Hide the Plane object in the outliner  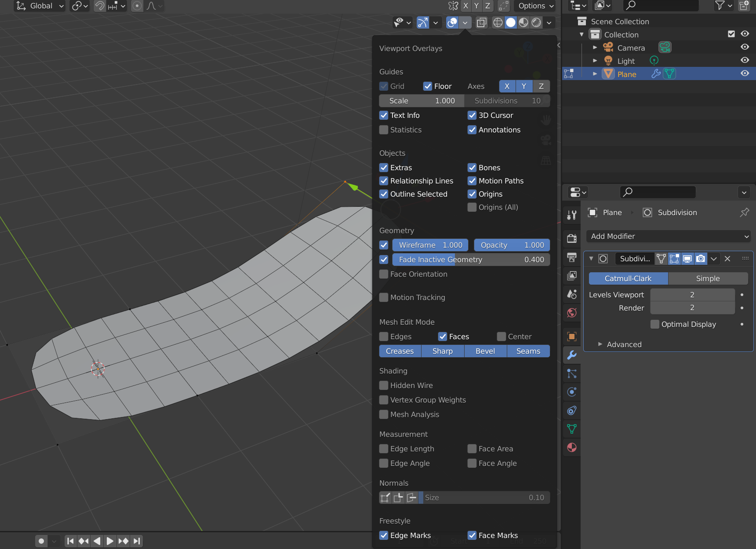[x=745, y=73]
